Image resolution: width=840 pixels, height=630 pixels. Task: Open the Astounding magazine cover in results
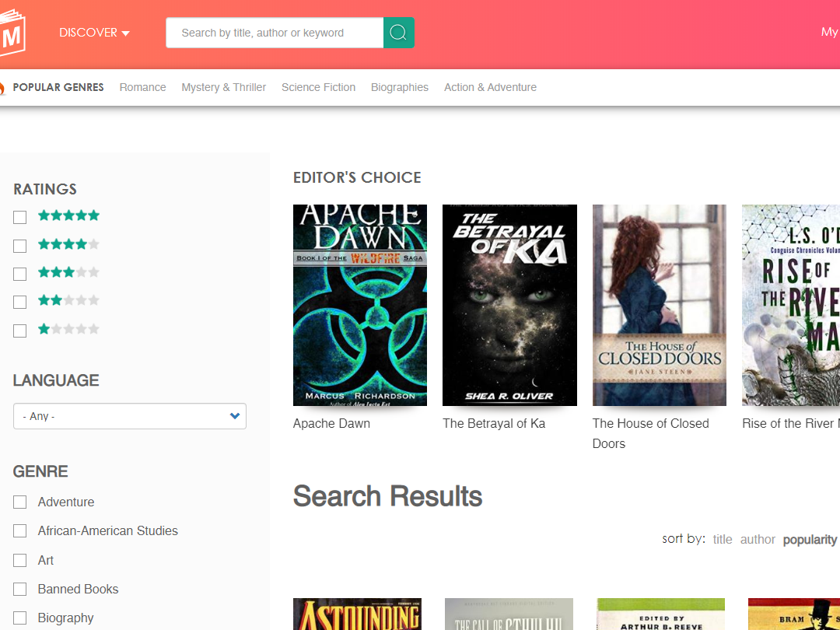[x=357, y=614]
